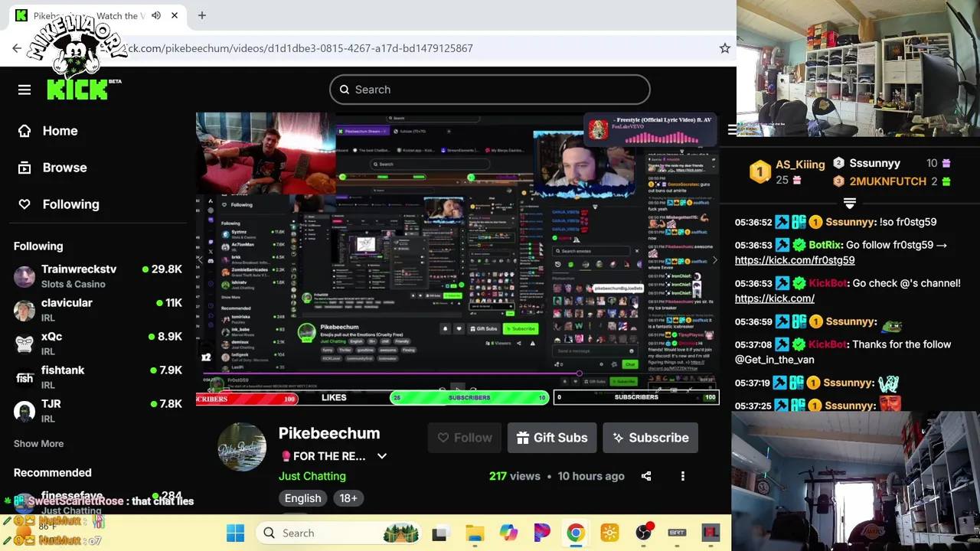Screen dimensions: 980x551
Task: Open the fishtank channel
Action: pyautogui.click(x=98, y=377)
